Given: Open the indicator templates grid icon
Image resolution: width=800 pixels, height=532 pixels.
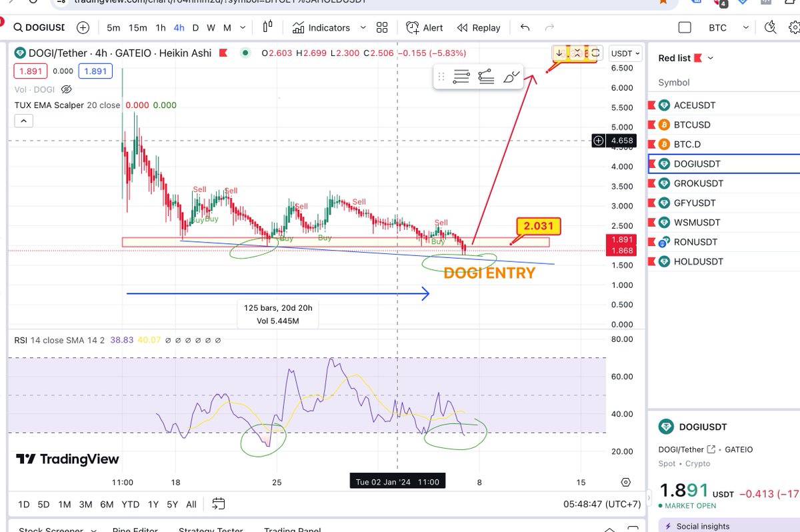Looking at the screenshot, I should (382, 28).
